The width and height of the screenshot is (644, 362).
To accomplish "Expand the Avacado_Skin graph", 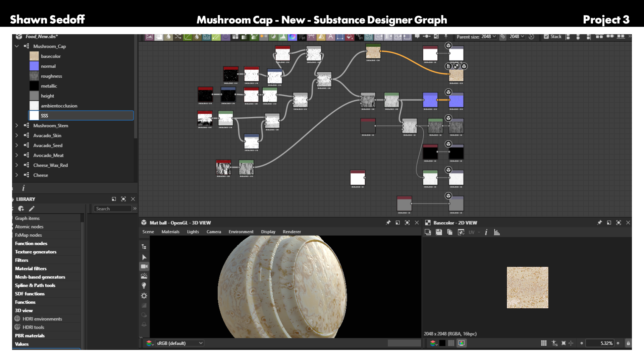I will 16,135.
